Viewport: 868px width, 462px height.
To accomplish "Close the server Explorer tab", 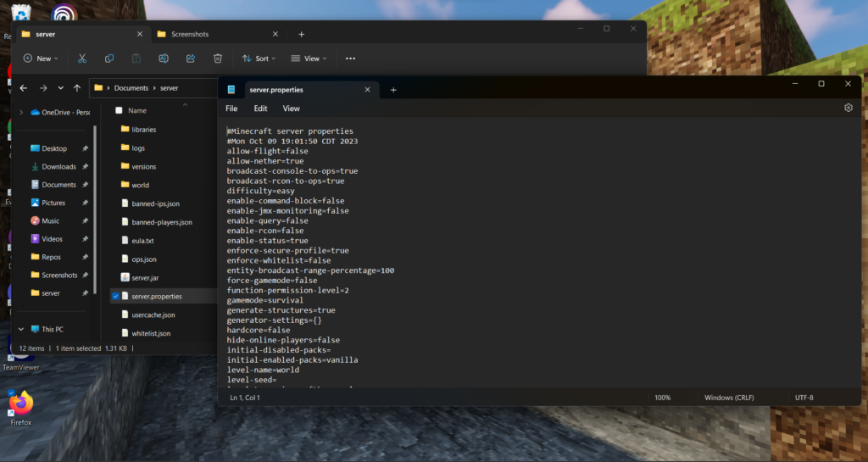I will click(140, 34).
